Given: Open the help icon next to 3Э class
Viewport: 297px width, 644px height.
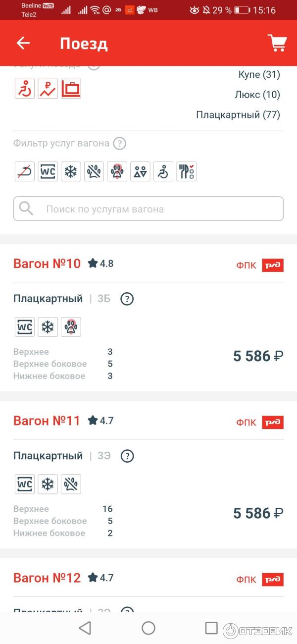Looking at the screenshot, I should (127, 456).
